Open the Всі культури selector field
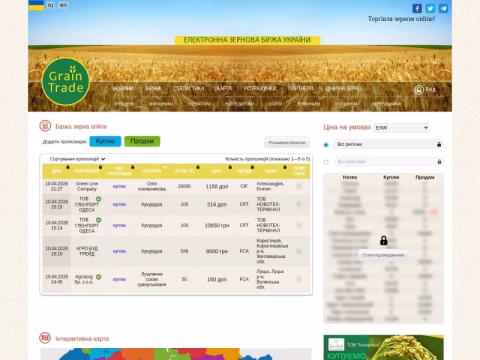This screenshot has height=360, width=480. coord(389,162)
